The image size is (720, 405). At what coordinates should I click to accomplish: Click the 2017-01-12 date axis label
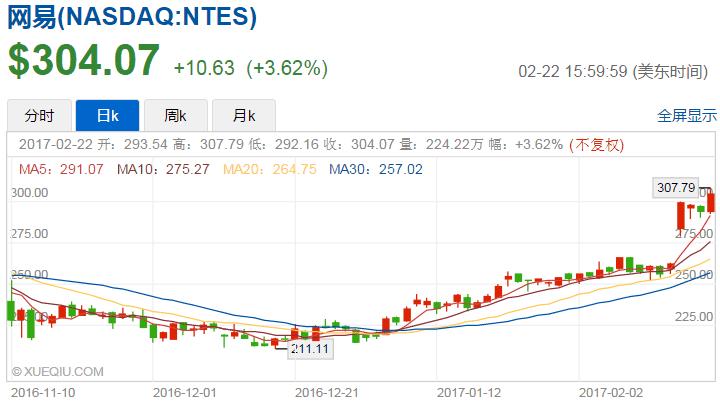[469, 393]
